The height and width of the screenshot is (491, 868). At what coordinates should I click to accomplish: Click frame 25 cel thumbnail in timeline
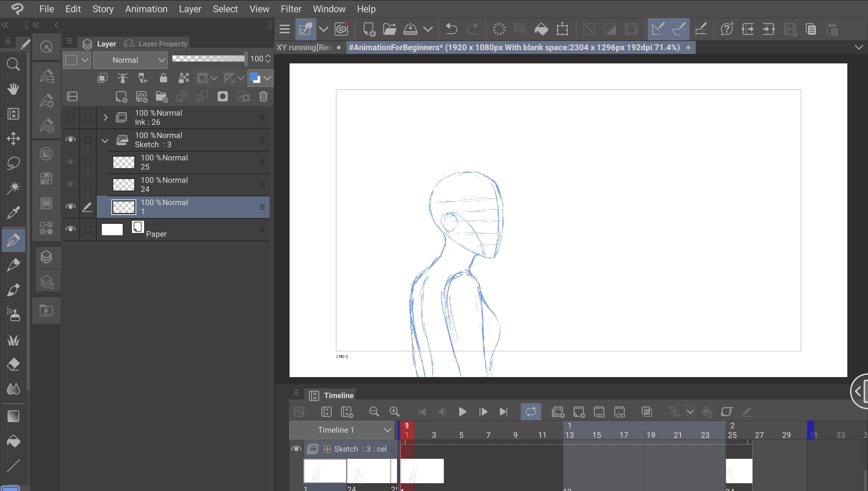738,471
